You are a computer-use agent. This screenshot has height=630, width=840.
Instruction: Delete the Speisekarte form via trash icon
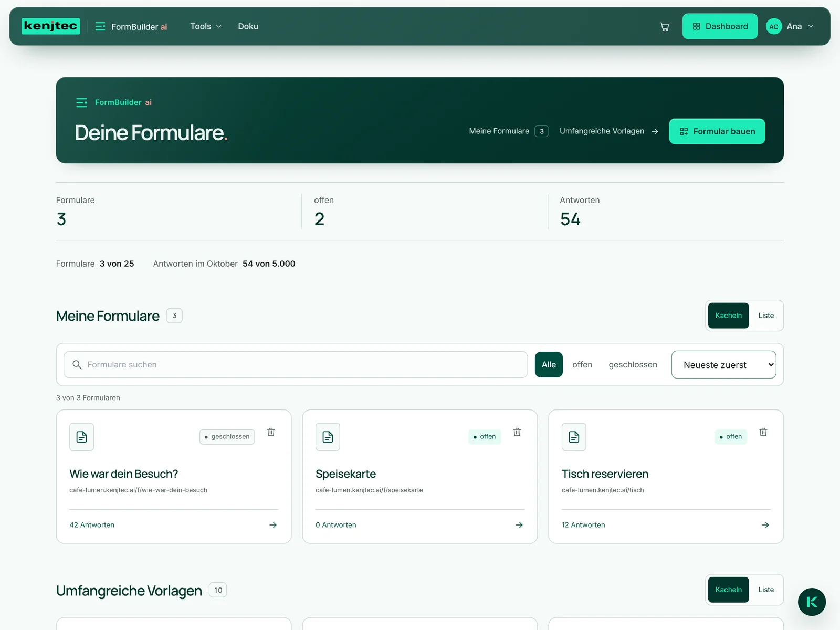(517, 432)
